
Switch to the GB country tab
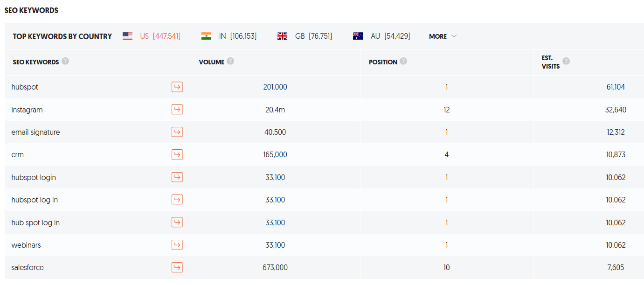[305, 36]
